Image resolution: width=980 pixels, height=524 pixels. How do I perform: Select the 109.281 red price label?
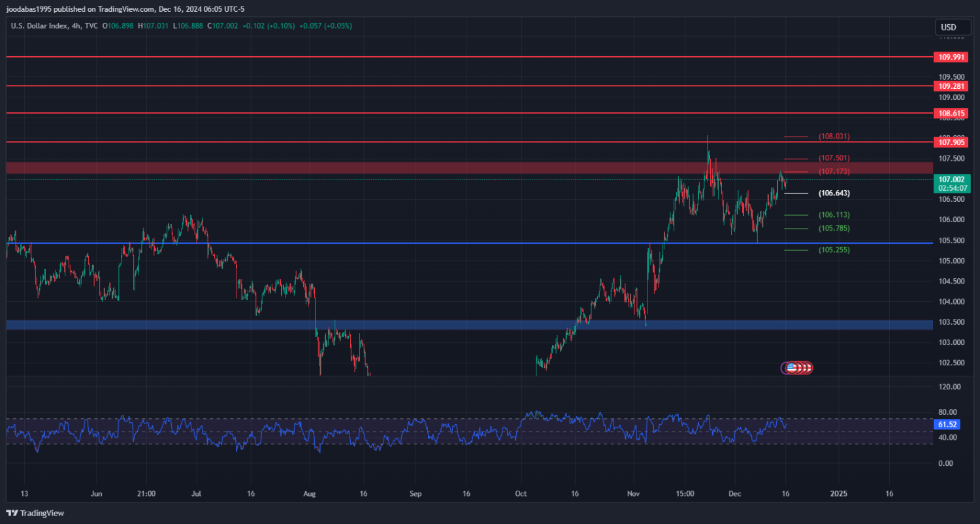pos(951,86)
